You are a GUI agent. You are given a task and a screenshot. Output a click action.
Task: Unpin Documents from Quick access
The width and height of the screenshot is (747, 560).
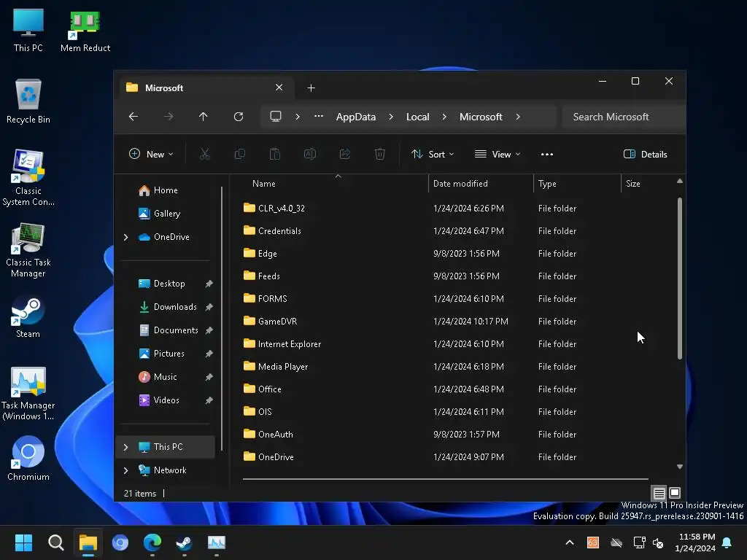209,330
